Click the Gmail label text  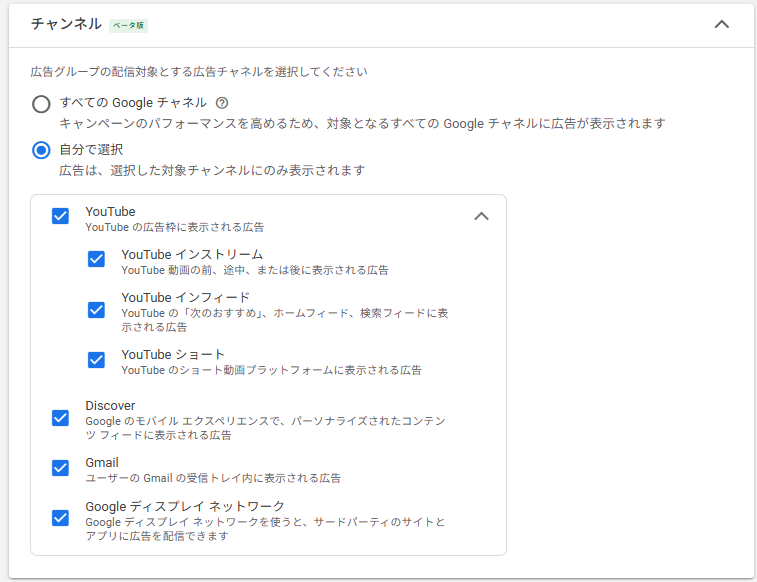102,462
